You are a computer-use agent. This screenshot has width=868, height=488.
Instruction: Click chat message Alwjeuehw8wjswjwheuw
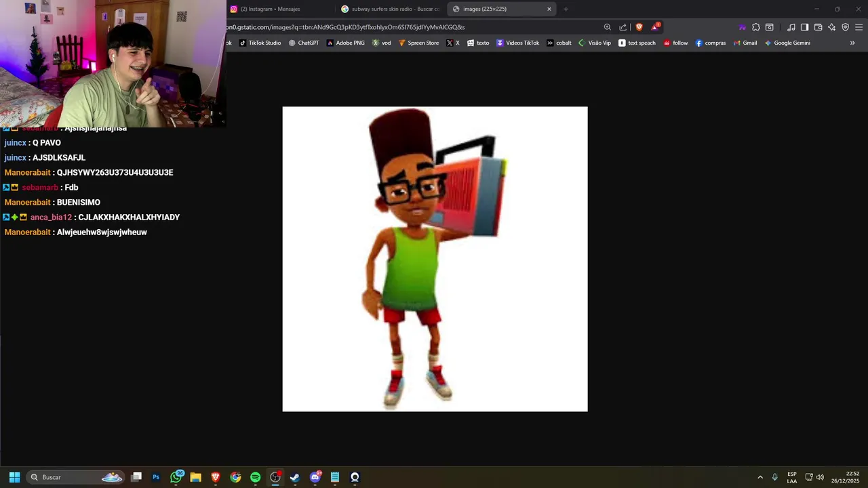pos(102,232)
